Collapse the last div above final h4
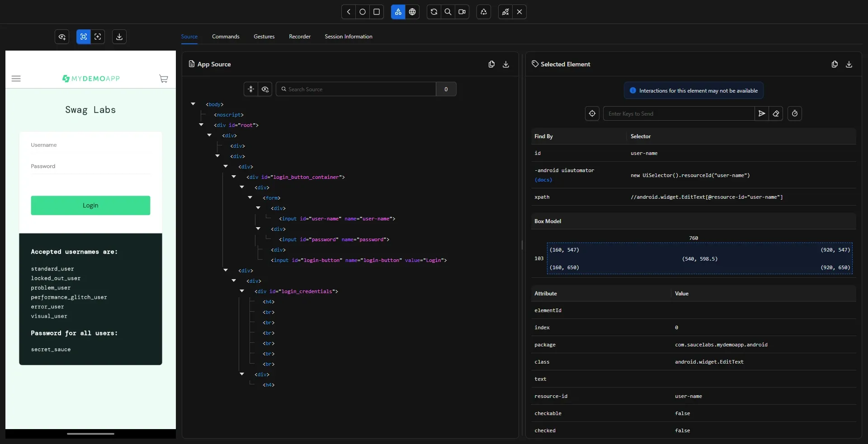 242,374
